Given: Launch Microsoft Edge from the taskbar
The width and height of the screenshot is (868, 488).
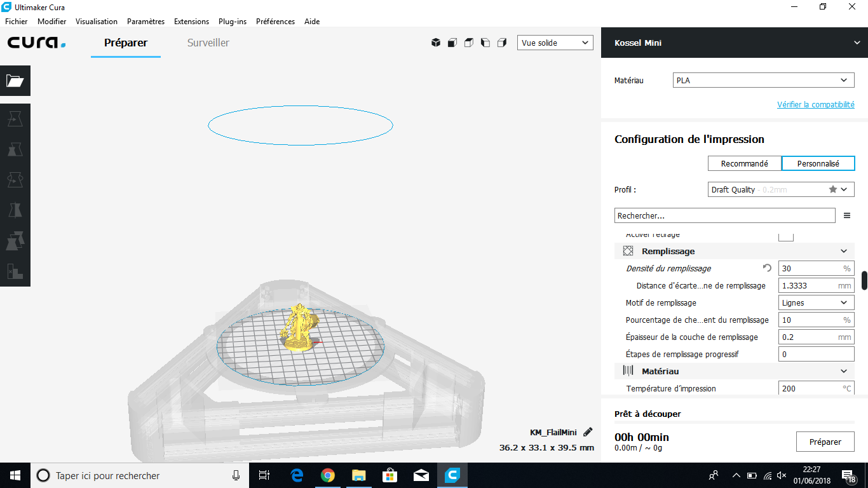Looking at the screenshot, I should pos(297,475).
